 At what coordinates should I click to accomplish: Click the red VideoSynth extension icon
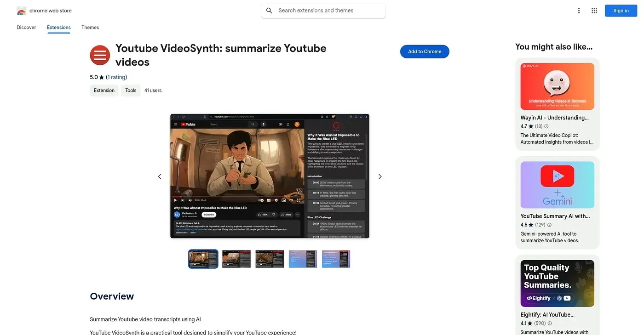pos(100,55)
